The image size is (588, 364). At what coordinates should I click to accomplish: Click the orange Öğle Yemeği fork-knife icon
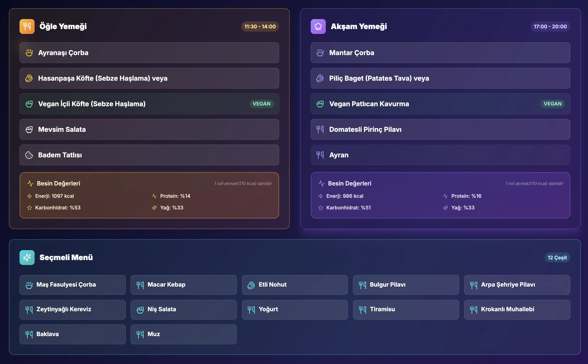[27, 26]
